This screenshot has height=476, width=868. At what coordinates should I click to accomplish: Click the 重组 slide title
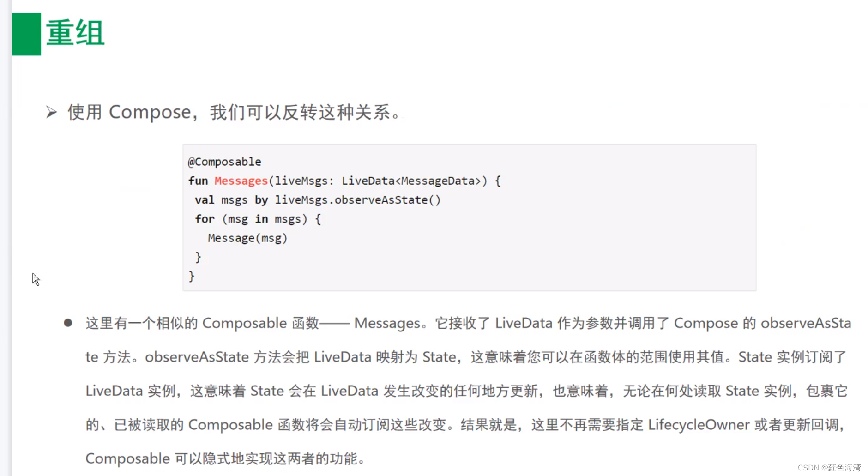(75, 33)
